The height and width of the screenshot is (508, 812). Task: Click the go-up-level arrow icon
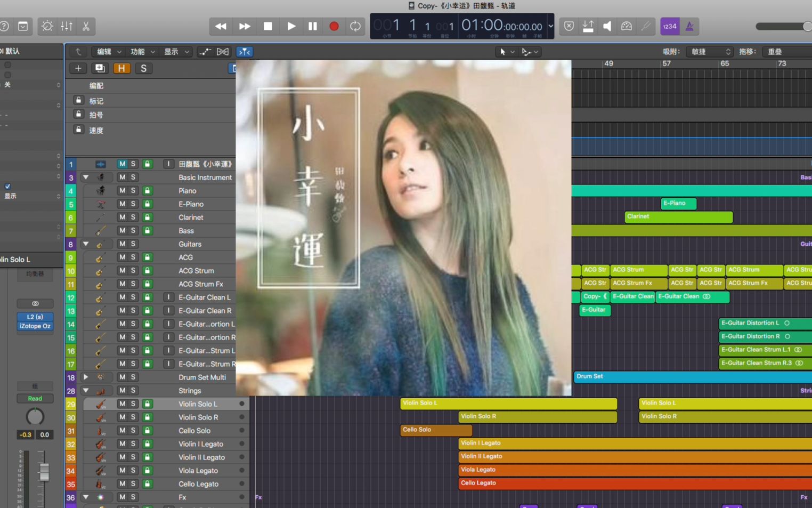click(78, 52)
